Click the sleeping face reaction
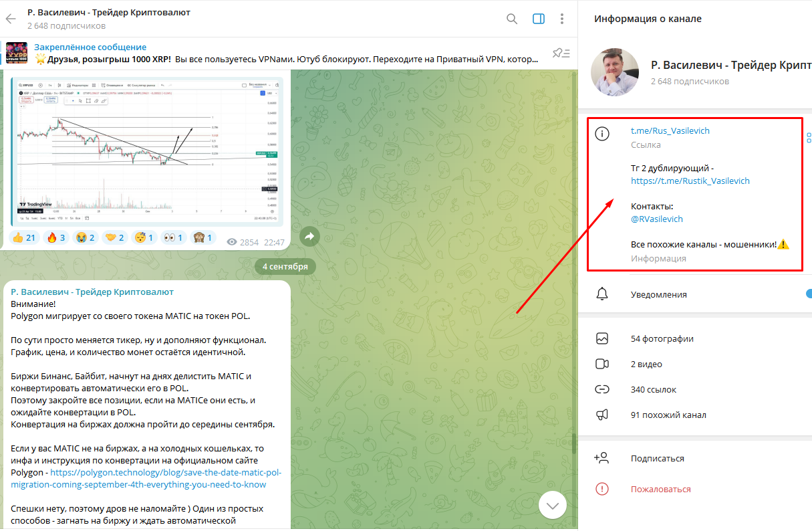812x531 pixels. pyautogui.click(x=144, y=237)
